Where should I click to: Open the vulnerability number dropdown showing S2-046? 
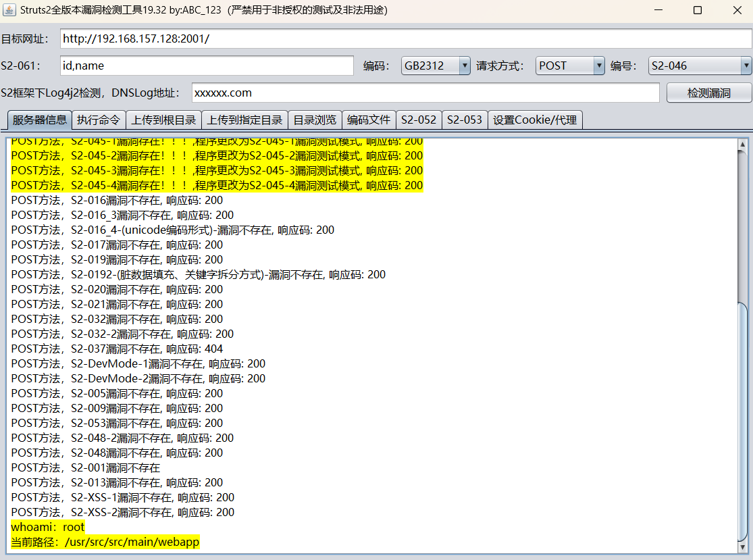700,66
